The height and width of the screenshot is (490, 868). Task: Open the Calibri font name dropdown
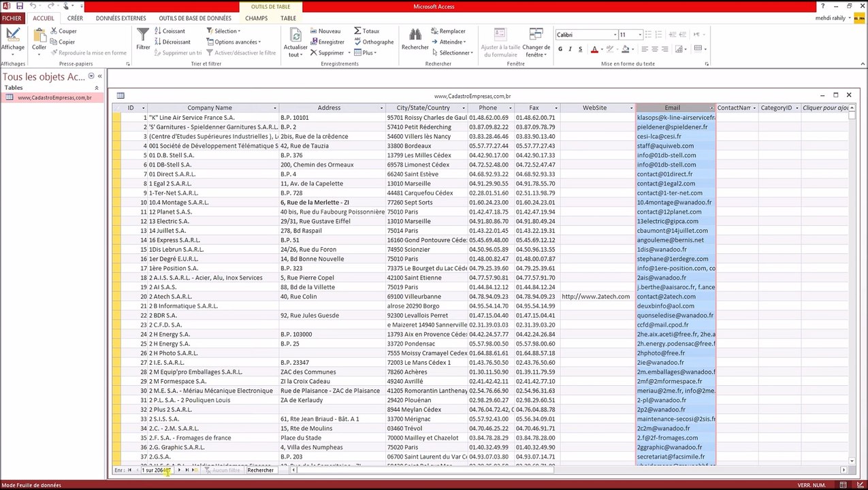click(614, 35)
